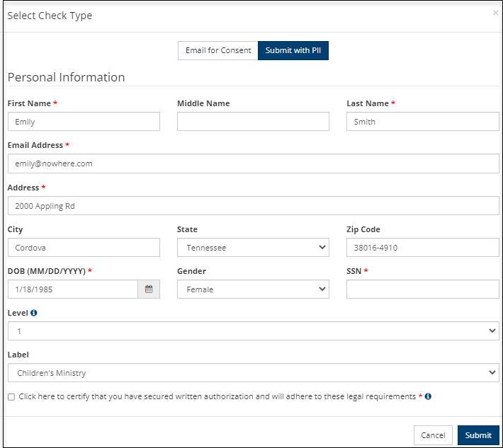Open the DOB calendar picker icon

(x=149, y=289)
